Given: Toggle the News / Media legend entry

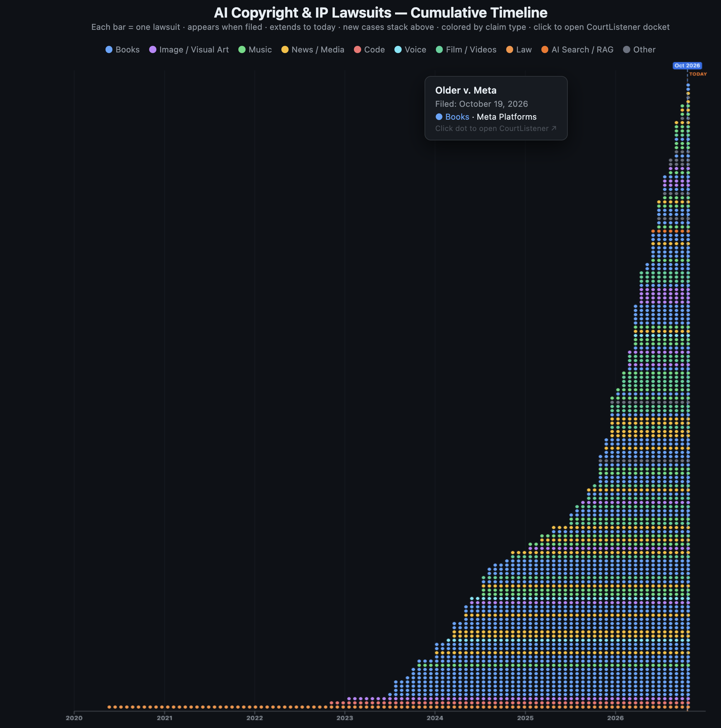Looking at the screenshot, I should pyautogui.click(x=313, y=50).
